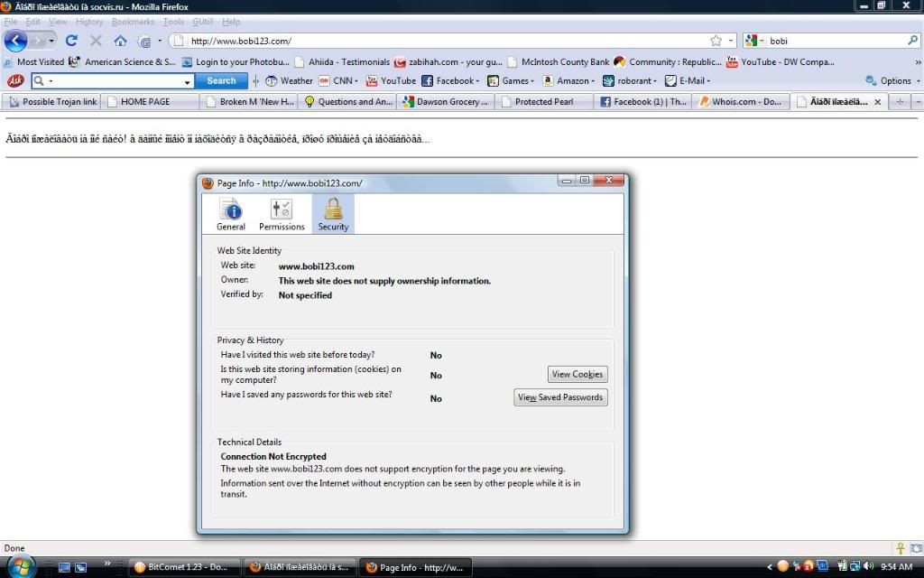This screenshot has width=924, height=578.
Task: Open the Broken M 'New H... tab
Action: coord(250,101)
